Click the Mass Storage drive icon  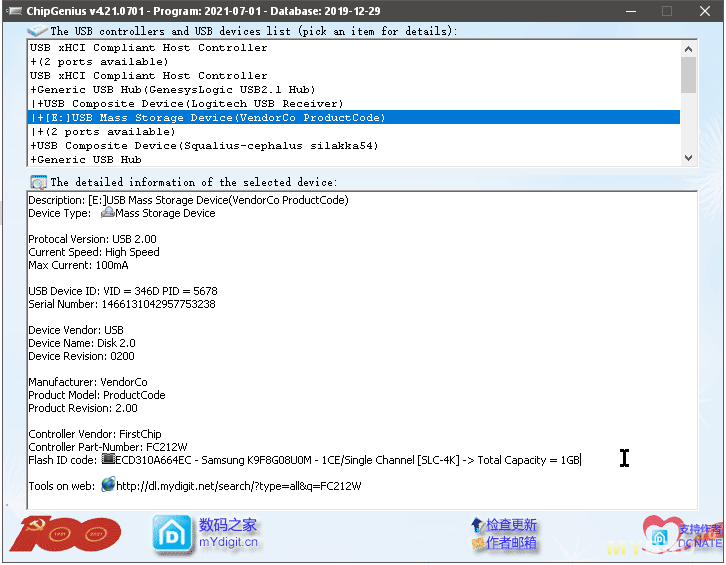tap(107, 213)
